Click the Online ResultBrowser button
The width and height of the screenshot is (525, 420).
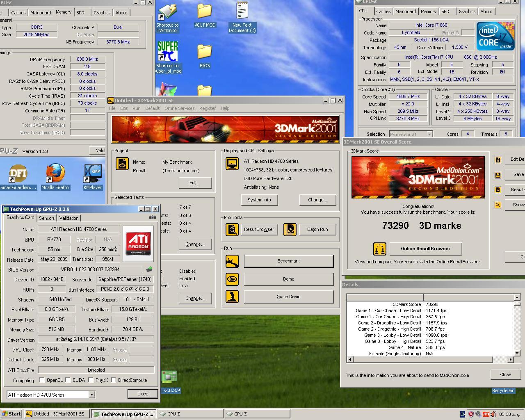(x=425, y=249)
